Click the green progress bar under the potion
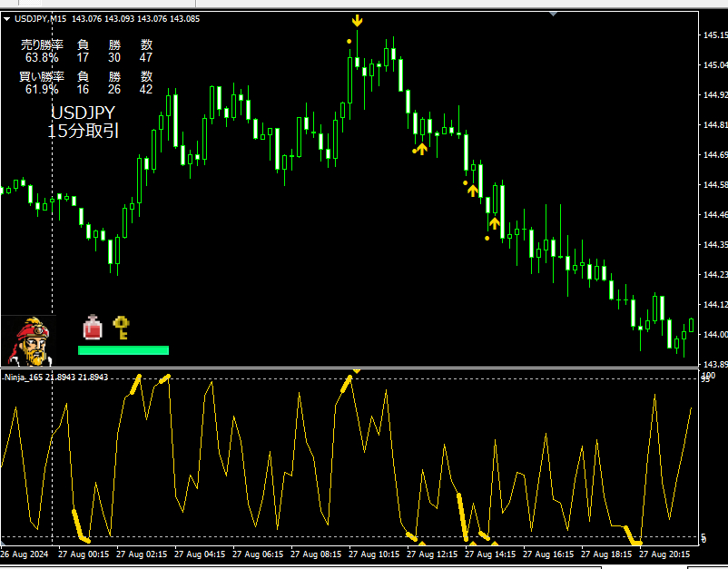The width and height of the screenshot is (728, 569). [x=123, y=350]
